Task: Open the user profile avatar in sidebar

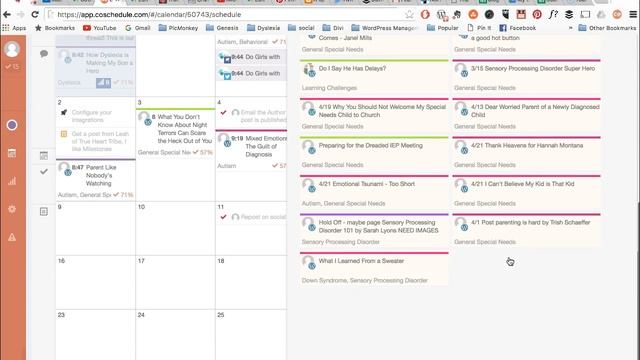Action: [12, 49]
